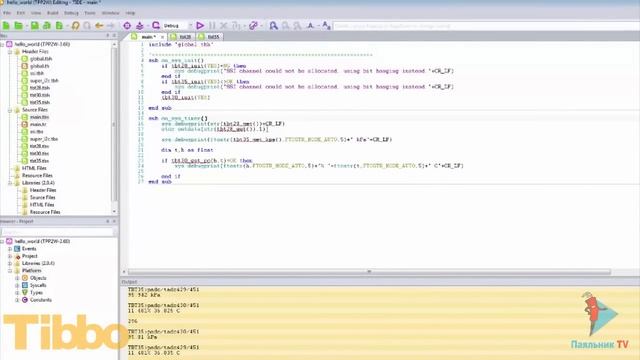This screenshot has width=640, height=360.
Task: Open the Debug menu
Action: click(x=71, y=13)
